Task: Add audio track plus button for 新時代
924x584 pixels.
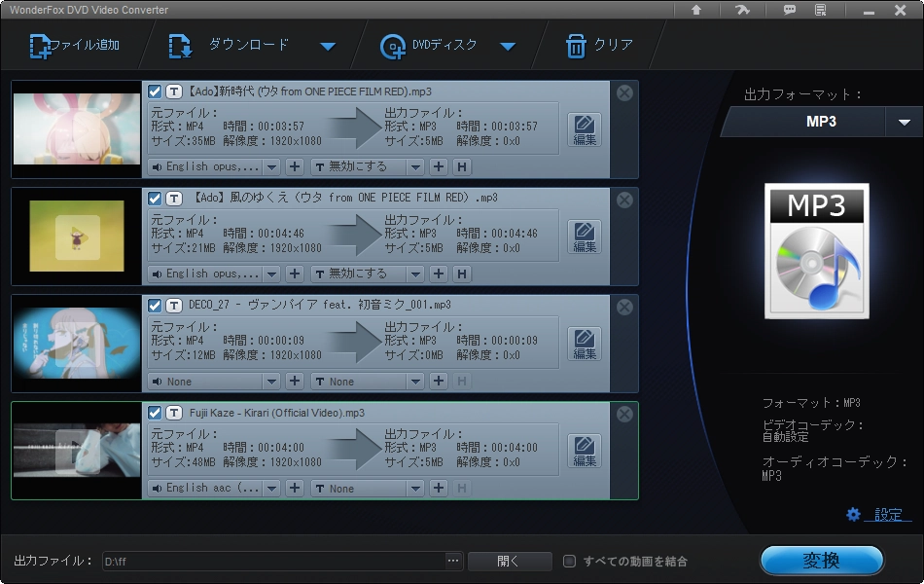Action: pyautogui.click(x=295, y=167)
